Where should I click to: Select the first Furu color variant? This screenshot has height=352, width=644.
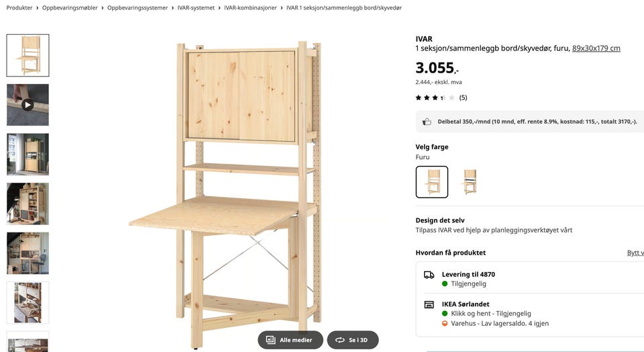(431, 182)
